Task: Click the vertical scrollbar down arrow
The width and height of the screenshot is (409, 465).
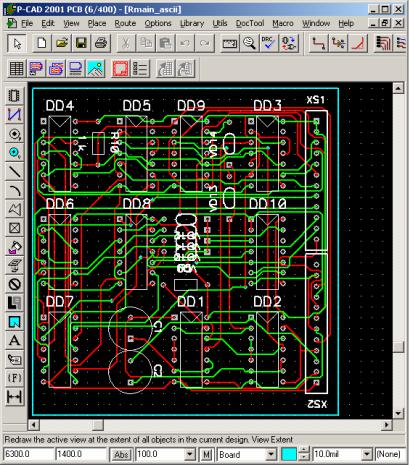Action: coord(398,414)
